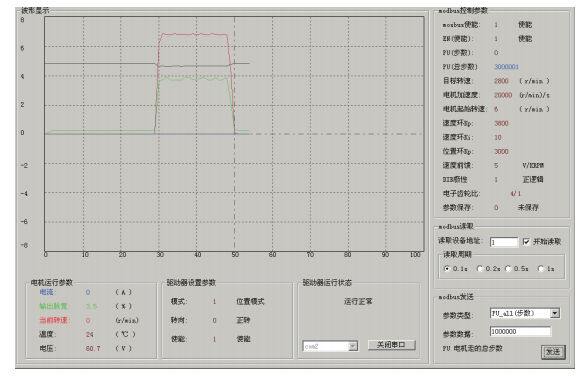Click the 电机加速度 value 20000
The width and height of the screenshot is (584, 376).
(x=503, y=95)
